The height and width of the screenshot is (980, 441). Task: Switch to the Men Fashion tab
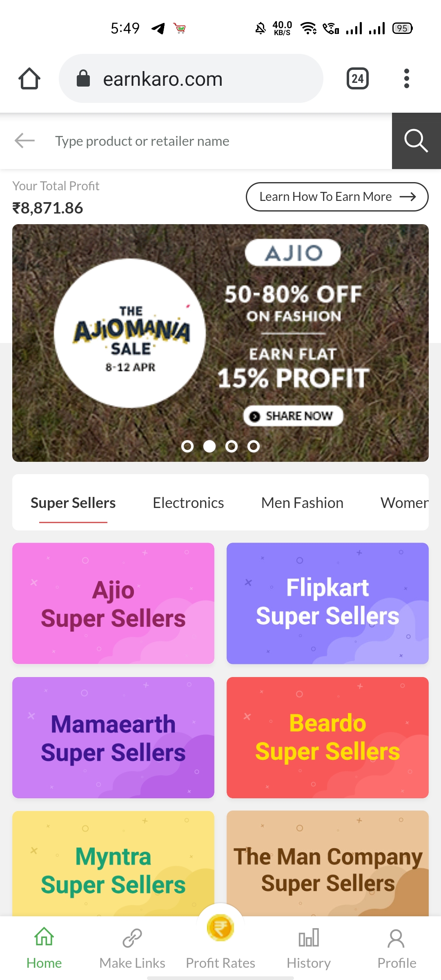pos(302,503)
